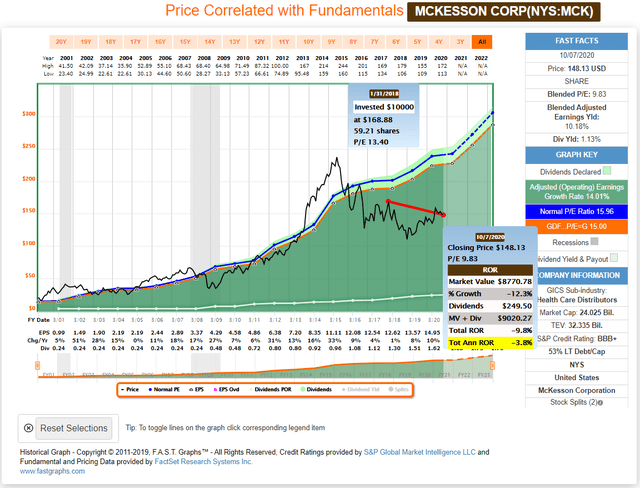This screenshot has width=640, height=488.
Task: Click the FAST FACTS header
Action: pyautogui.click(x=576, y=41)
